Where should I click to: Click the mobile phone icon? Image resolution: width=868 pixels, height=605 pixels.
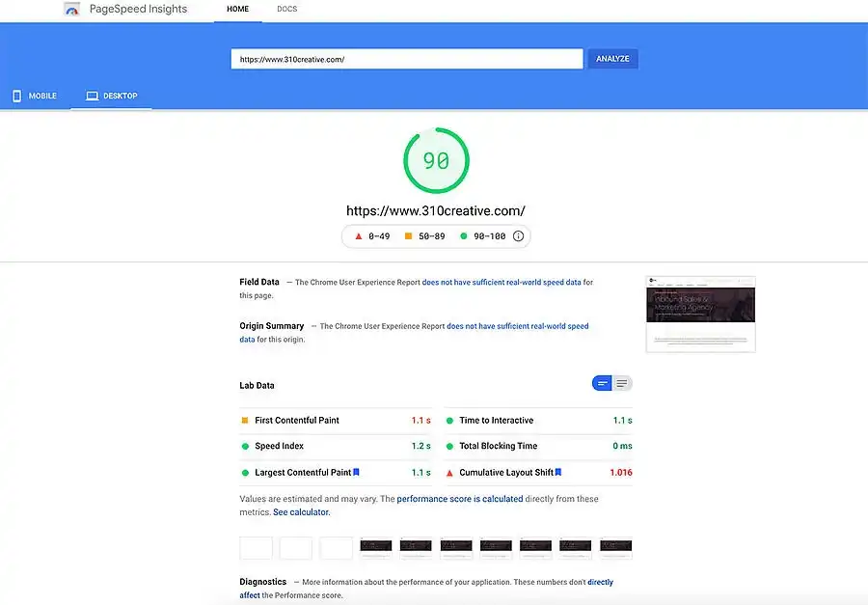[17, 96]
